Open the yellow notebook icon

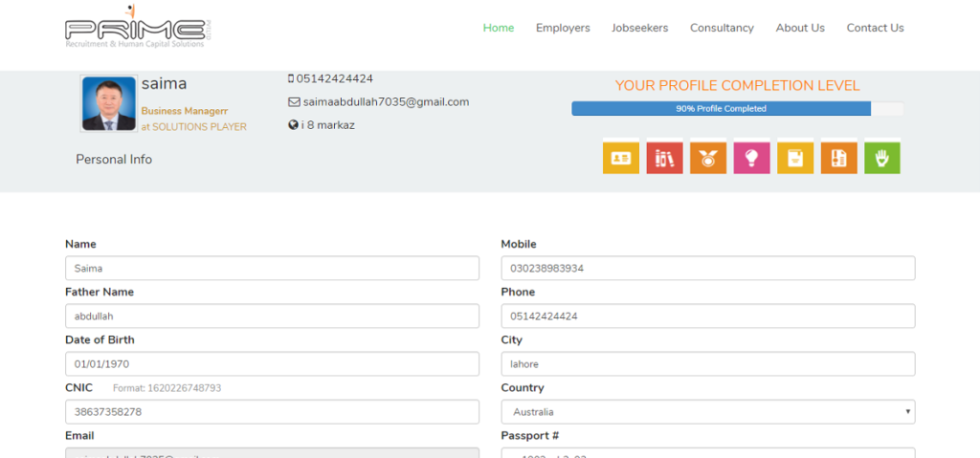[794, 159]
